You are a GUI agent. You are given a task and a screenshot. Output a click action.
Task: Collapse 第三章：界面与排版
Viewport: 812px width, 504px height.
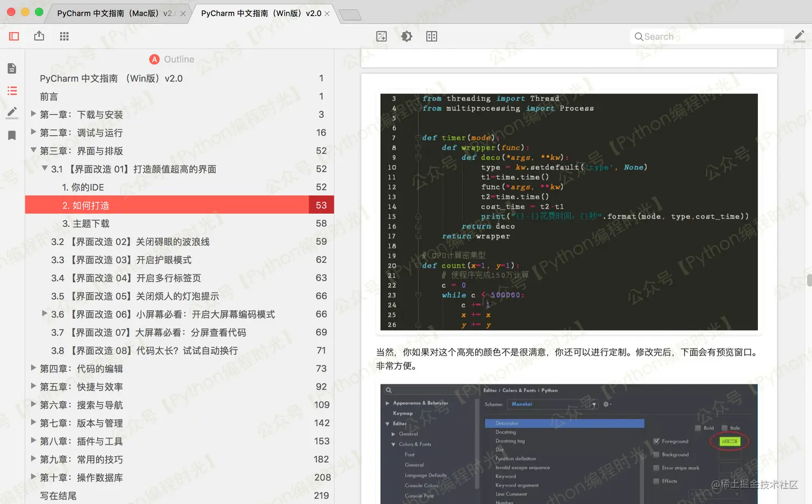[33, 150]
